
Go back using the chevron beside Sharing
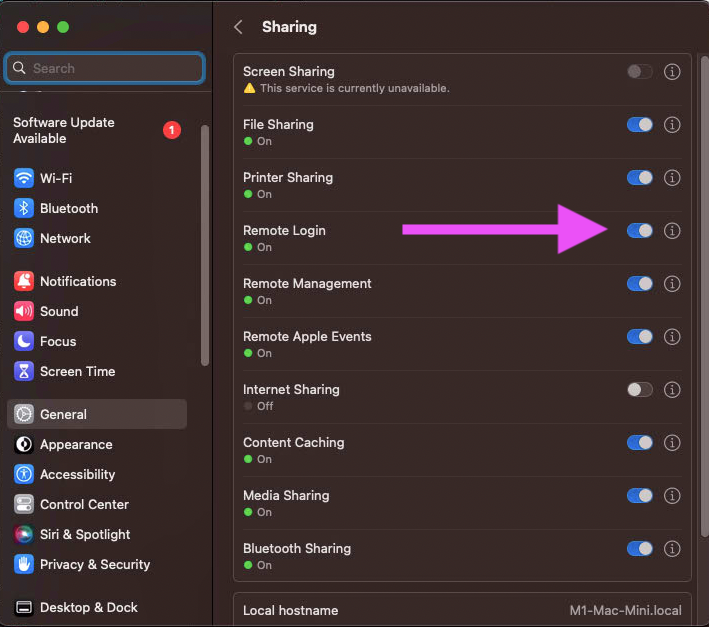[238, 27]
